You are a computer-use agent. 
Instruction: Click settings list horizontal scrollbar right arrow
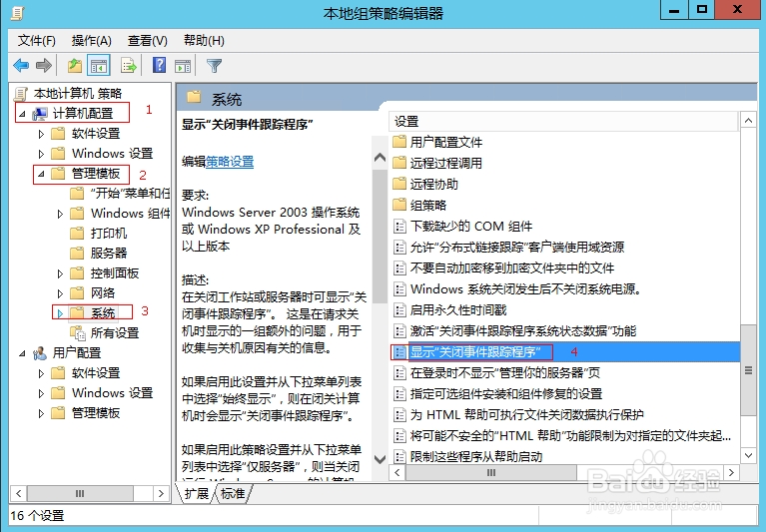[x=731, y=472]
